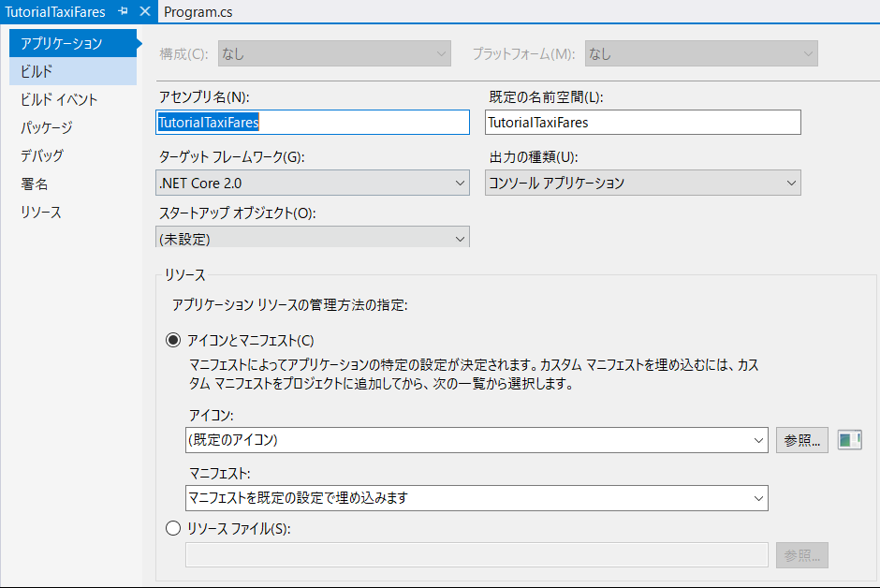Open the マニフェスト dropdown

tap(757, 498)
